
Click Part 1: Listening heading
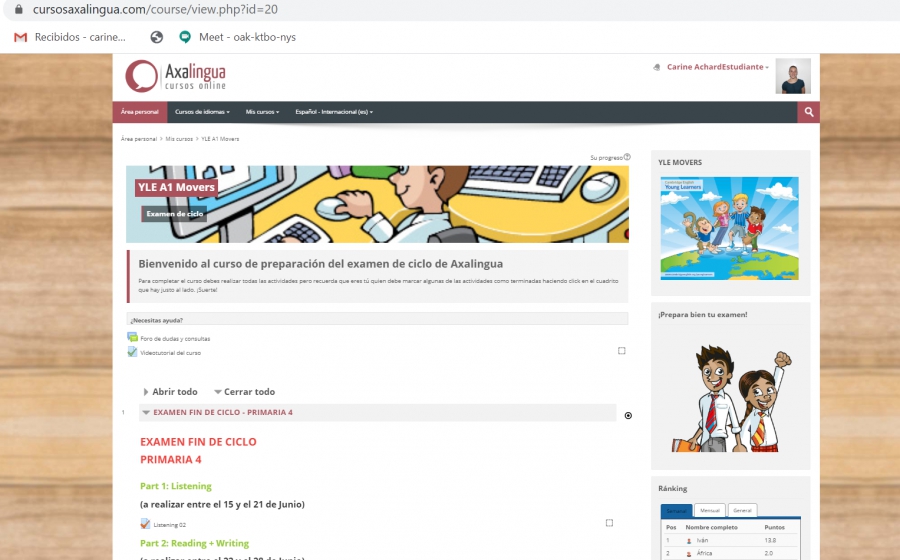(176, 486)
